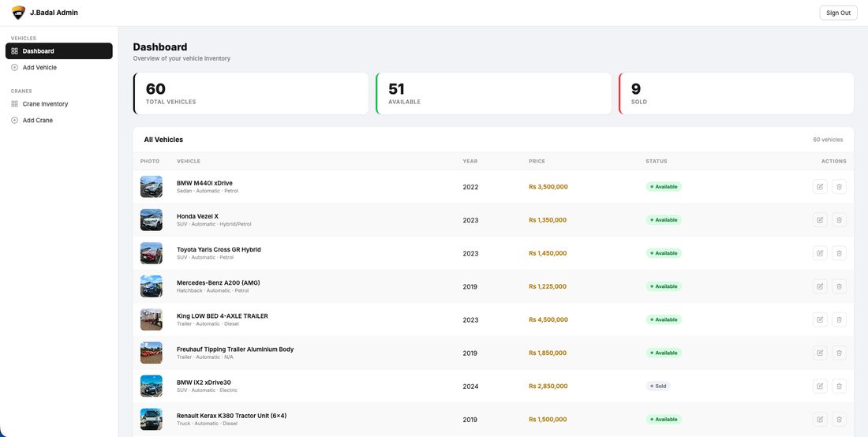Delete the Mercedes-Benz A200 (AMG) entry
This screenshot has width=868, height=437.
coord(839,286)
